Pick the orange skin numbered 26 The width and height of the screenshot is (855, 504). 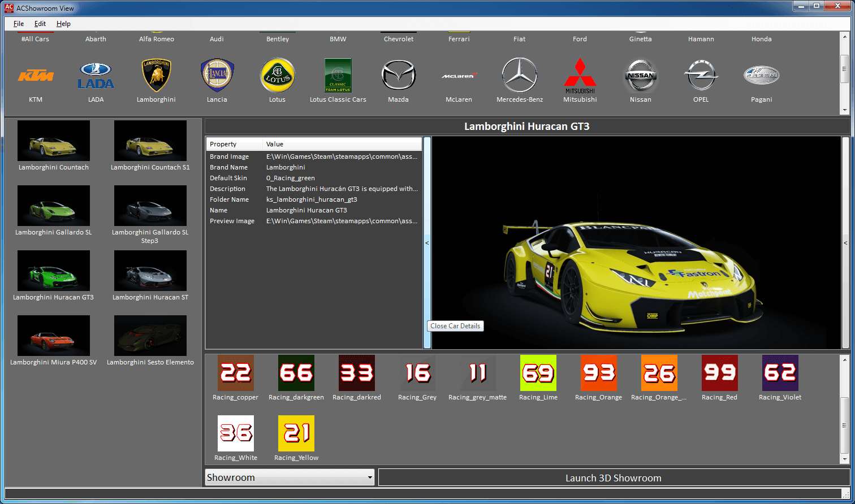tap(659, 373)
